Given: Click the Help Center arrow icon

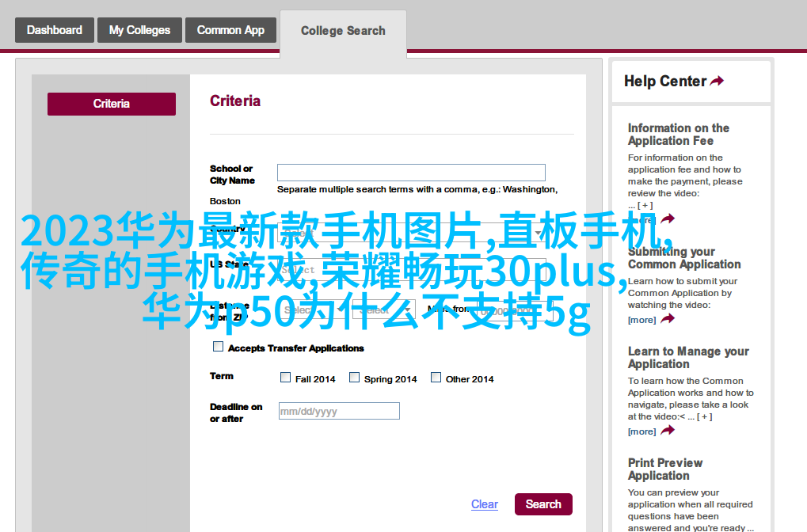Looking at the screenshot, I should pyautogui.click(x=717, y=81).
